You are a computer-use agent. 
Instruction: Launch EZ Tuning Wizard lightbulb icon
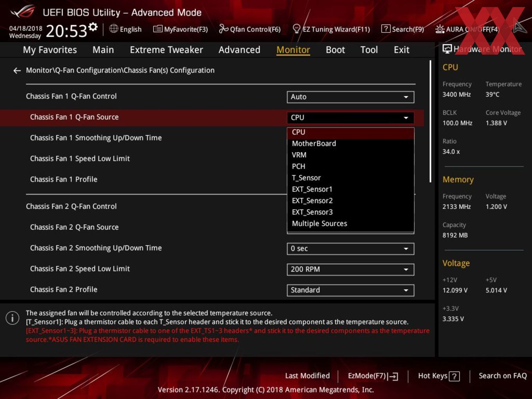pyautogui.click(x=297, y=29)
